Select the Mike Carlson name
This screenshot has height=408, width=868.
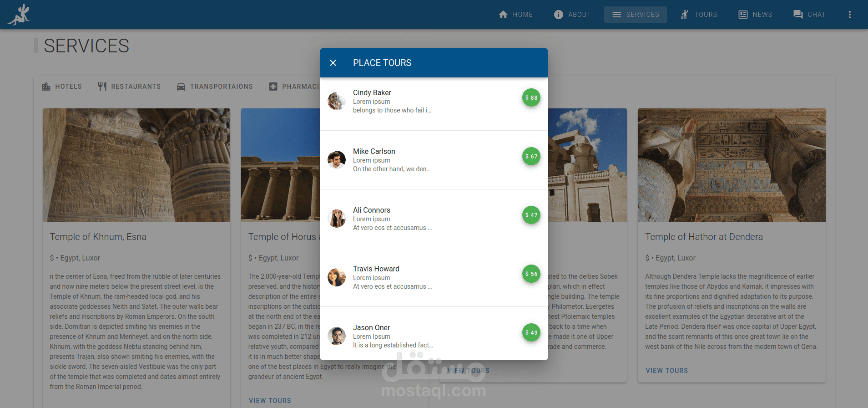(x=374, y=151)
